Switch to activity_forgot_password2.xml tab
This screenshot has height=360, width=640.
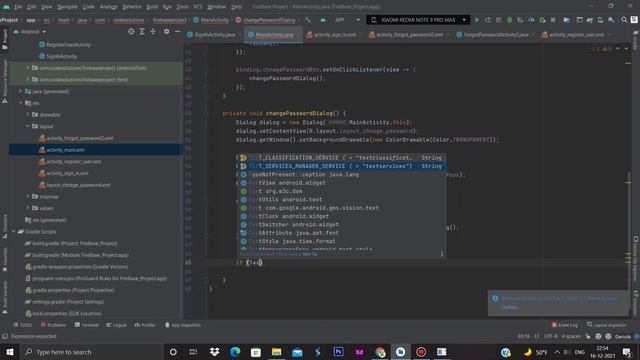pyautogui.click(x=409, y=35)
